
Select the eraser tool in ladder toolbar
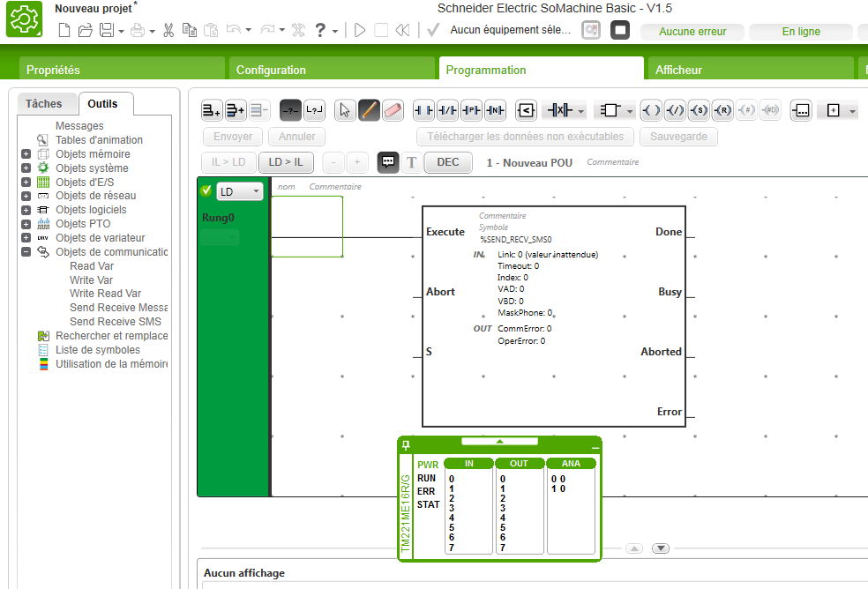(x=393, y=110)
